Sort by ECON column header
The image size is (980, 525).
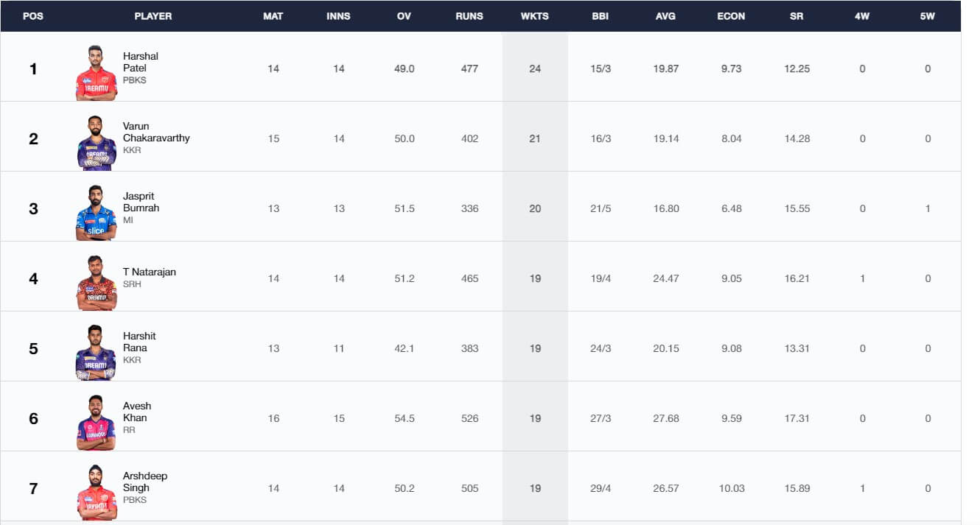(731, 16)
